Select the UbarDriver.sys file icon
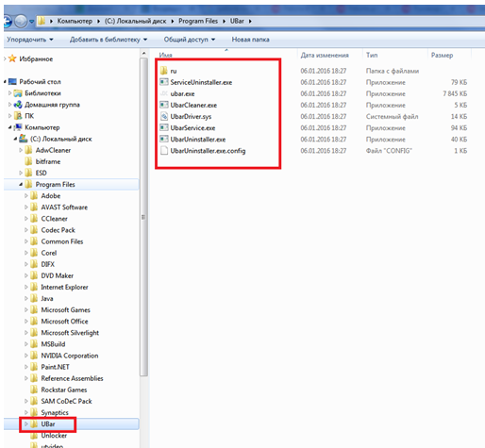This screenshot has width=485, height=448. (x=163, y=117)
